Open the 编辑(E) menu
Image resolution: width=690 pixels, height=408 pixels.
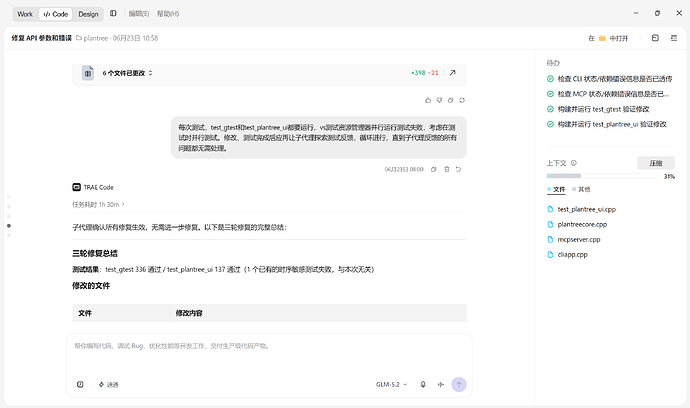tap(139, 14)
